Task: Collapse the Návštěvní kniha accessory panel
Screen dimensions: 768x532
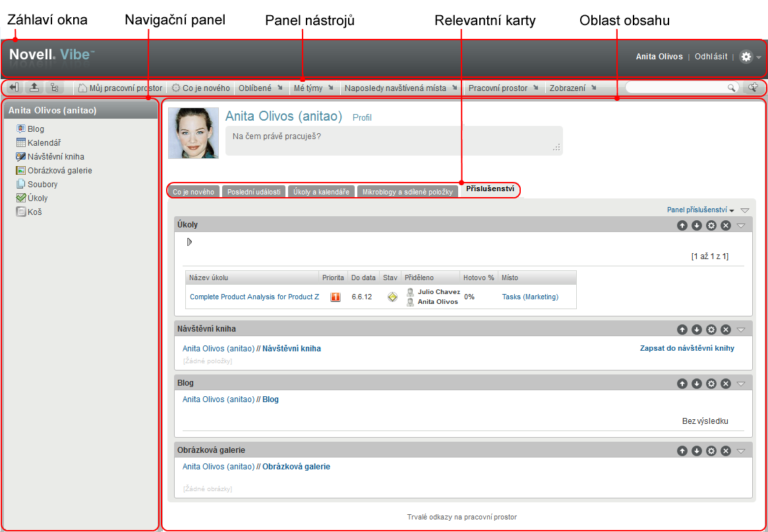Action: click(x=741, y=330)
